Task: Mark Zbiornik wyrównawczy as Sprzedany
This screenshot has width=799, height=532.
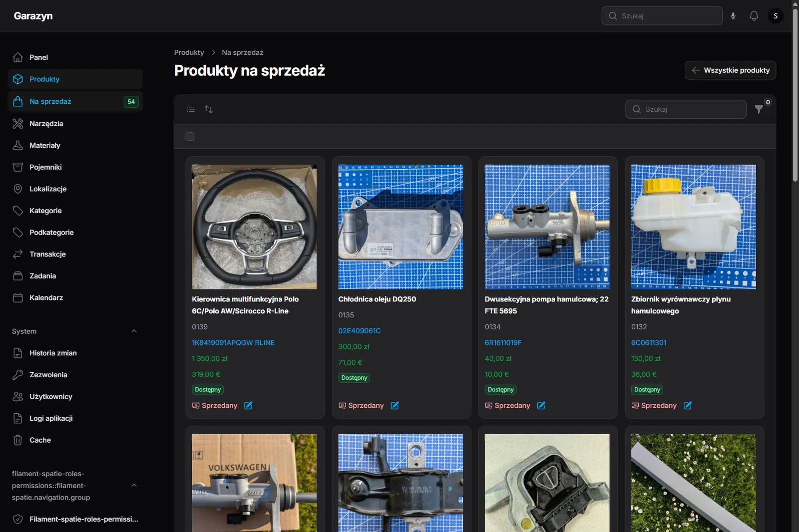Action: click(x=654, y=405)
